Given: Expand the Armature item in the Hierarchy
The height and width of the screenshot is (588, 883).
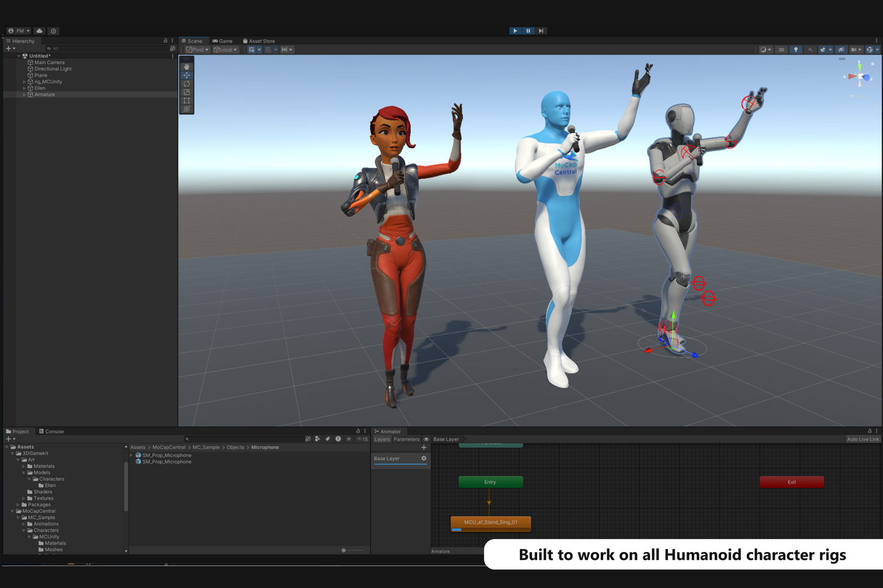Looking at the screenshot, I should click(24, 94).
